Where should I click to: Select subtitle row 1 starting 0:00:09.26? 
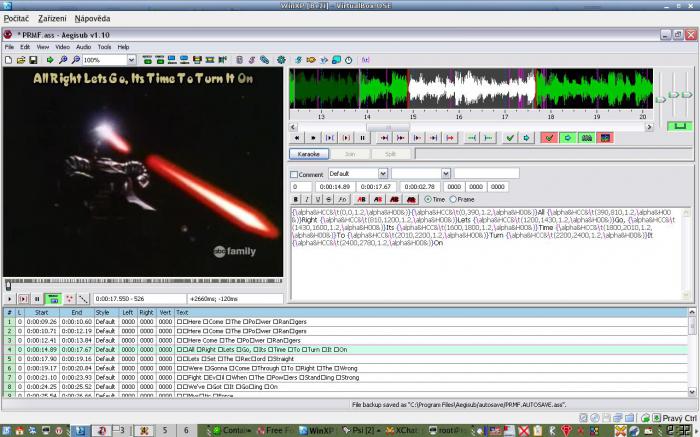point(346,321)
